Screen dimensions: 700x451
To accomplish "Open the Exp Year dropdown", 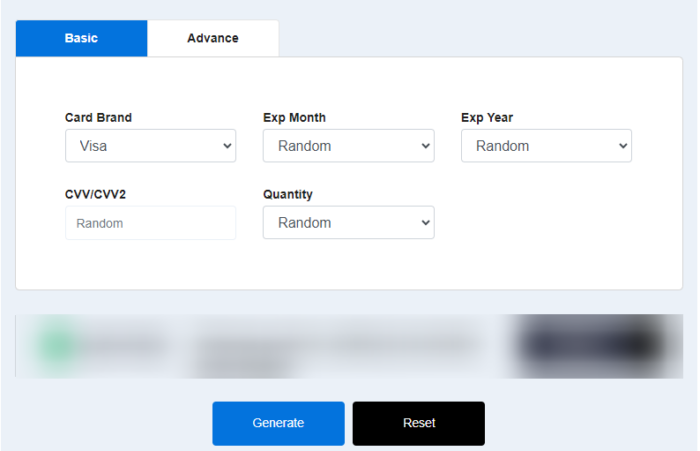I will tap(546, 146).
